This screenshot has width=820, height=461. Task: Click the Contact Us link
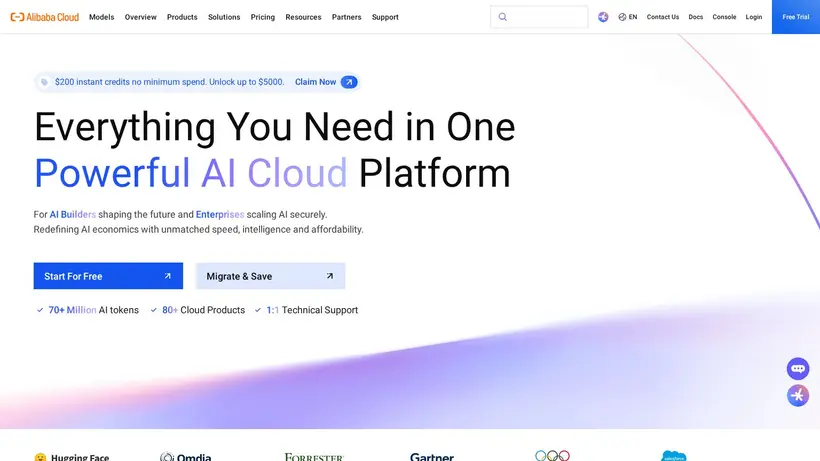(x=663, y=17)
